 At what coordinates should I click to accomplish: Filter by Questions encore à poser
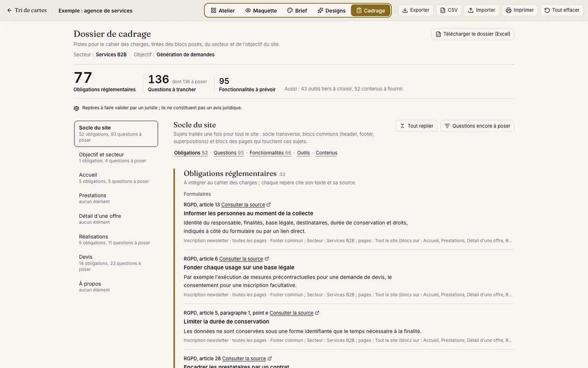tap(477, 126)
